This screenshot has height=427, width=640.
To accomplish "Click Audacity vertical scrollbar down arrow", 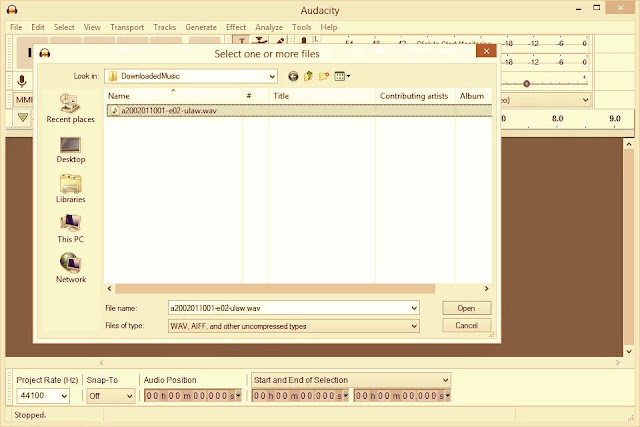I will click(x=629, y=351).
